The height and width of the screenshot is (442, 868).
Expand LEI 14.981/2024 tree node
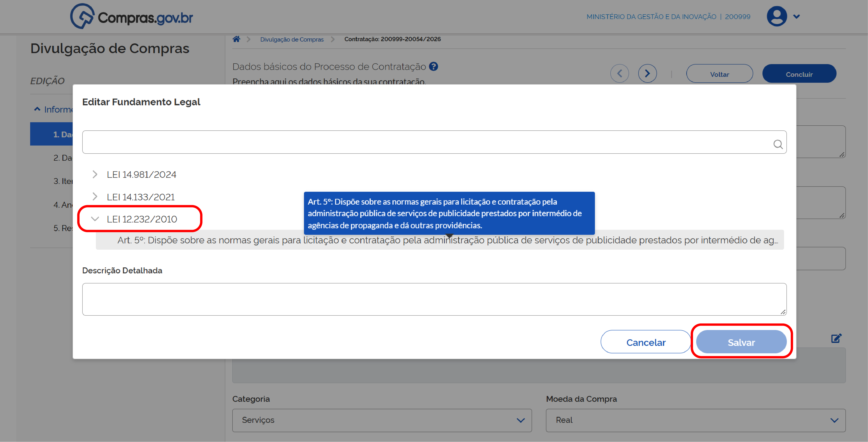coord(95,174)
